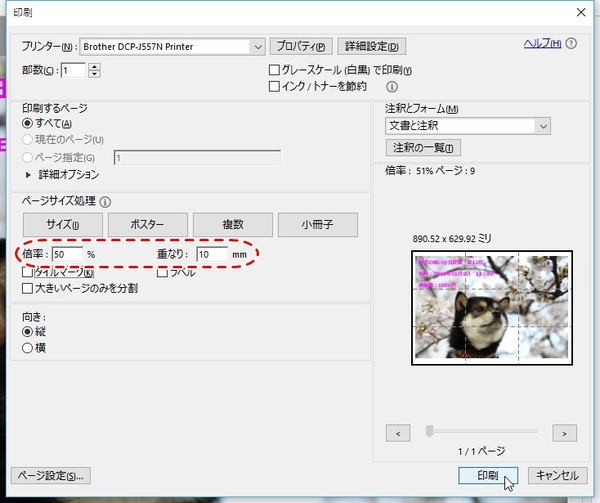Viewport: 600px width, 503px height.
Task: Click the poster print preview thumbnail
Action: (x=492, y=308)
